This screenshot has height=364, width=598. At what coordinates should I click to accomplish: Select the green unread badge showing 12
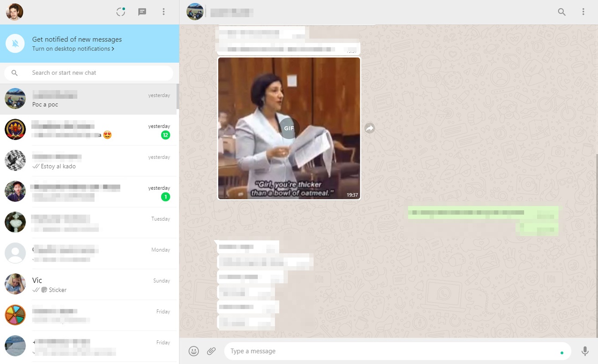pos(165,135)
